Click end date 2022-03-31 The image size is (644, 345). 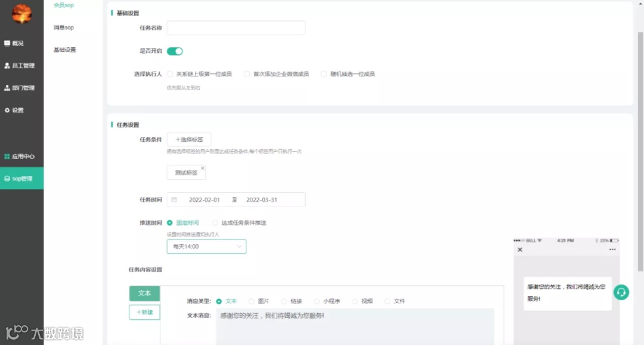pos(262,200)
